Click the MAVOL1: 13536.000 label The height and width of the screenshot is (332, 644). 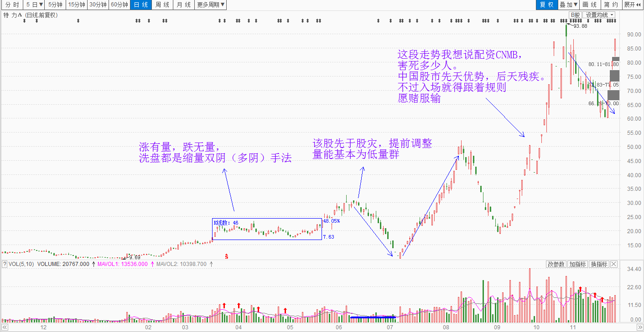122,264
